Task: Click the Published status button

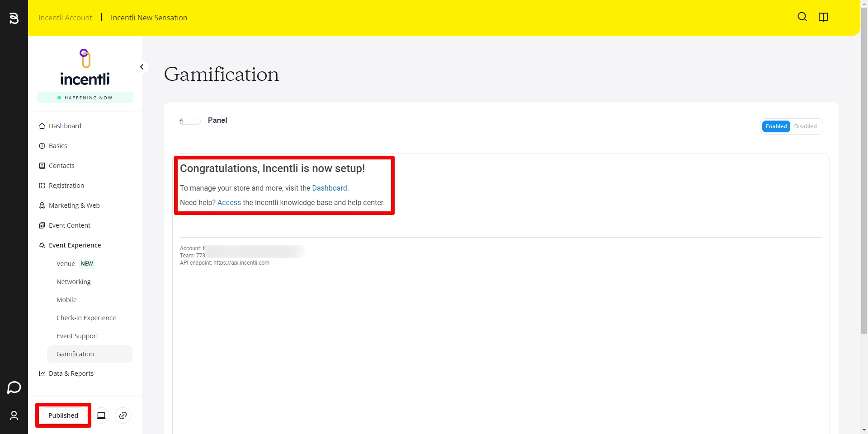Action: pos(63,415)
